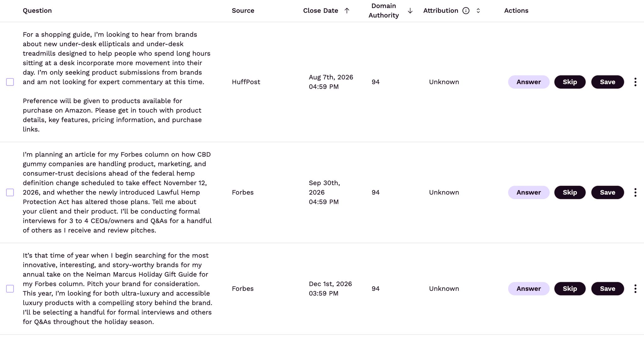Save the Neiman Marcus Gift Guide question
Viewport: 644px width, 337px height.
pyautogui.click(x=608, y=289)
